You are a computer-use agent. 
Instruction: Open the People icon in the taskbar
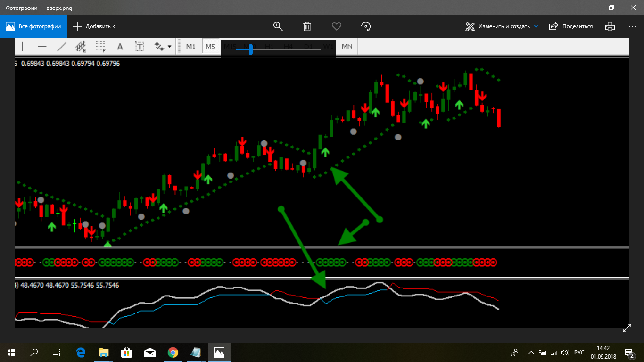(x=514, y=353)
